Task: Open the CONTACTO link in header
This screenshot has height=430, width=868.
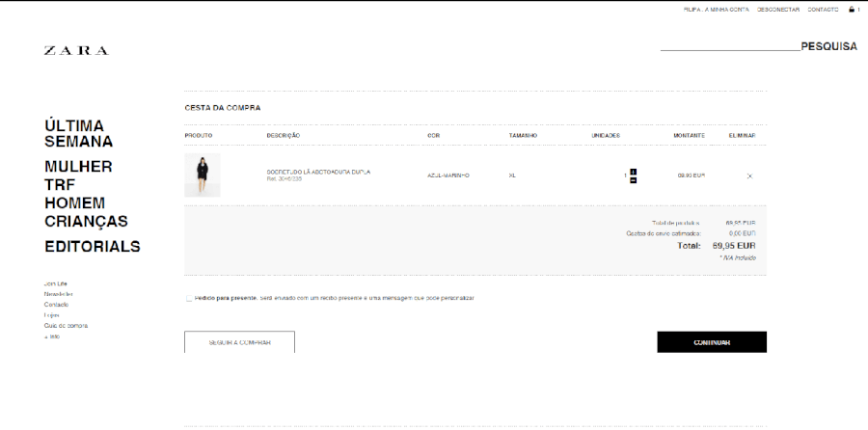Action: click(824, 10)
